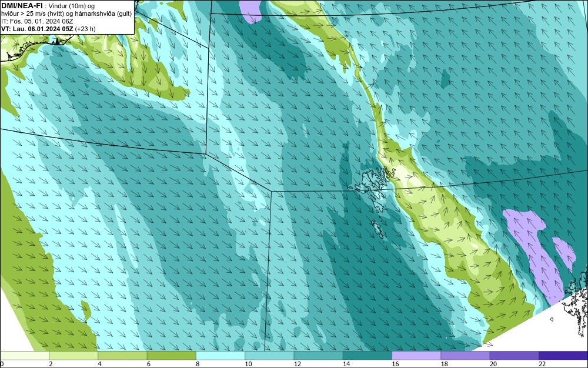Screen dimensions: 588x368
Task: Select the 8–10 m/s pale cyan legend swatch
Action: coord(220,355)
